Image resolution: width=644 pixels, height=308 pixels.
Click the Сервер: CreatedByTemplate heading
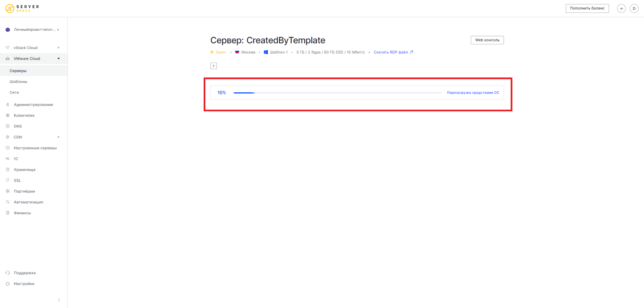tap(268, 40)
